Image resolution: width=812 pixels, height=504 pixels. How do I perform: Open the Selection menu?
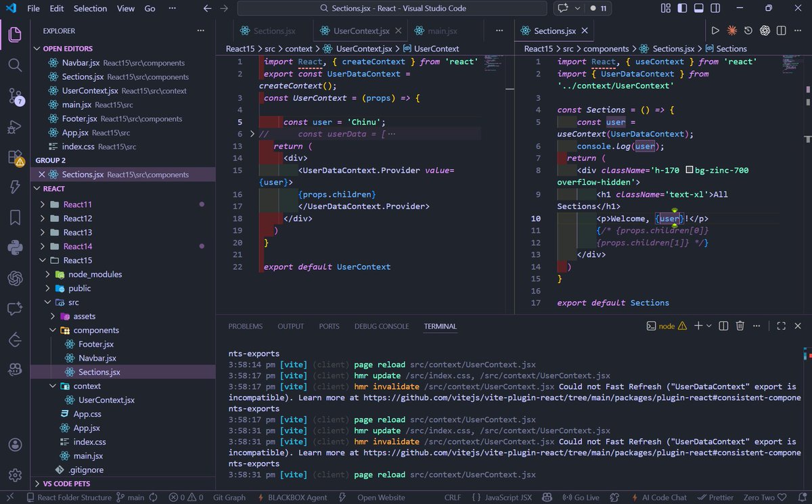tap(90, 9)
